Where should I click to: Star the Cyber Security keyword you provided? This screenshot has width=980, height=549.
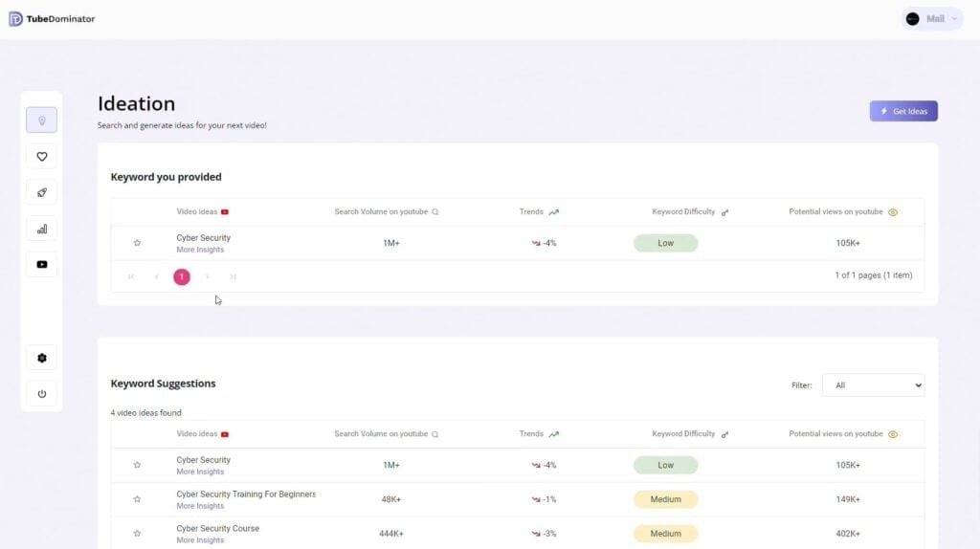pyautogui.click(x=137, y=243)
